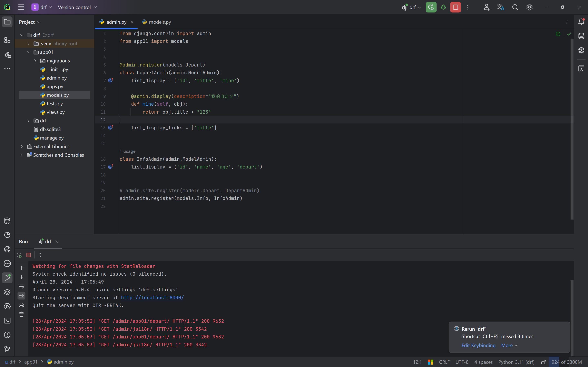Click the memory indicator 924 of 3300M

click(566, 362)
